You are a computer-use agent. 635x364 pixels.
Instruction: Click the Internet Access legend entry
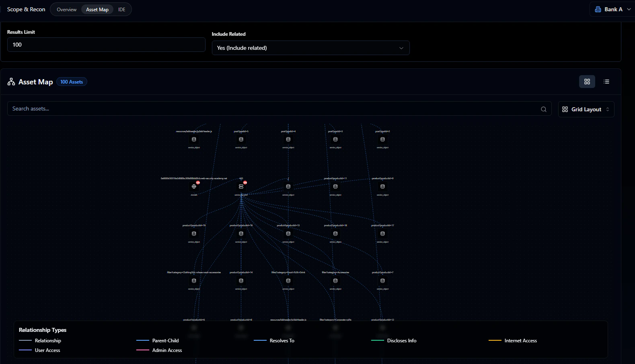click(x=513, y=341)
